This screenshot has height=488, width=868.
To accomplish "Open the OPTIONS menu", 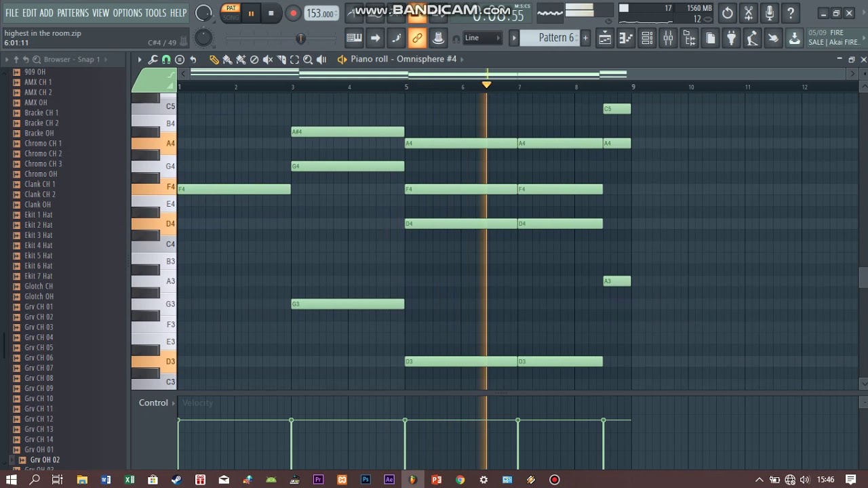I will (127, 13).
